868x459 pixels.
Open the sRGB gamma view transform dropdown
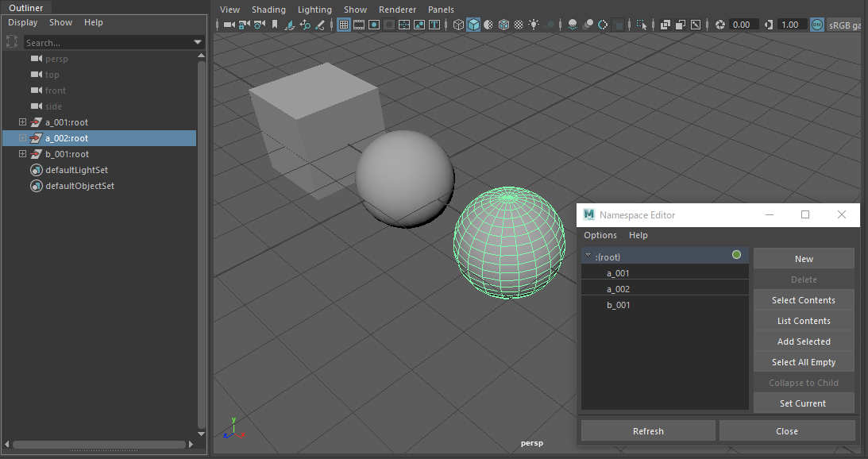(843, 25)
